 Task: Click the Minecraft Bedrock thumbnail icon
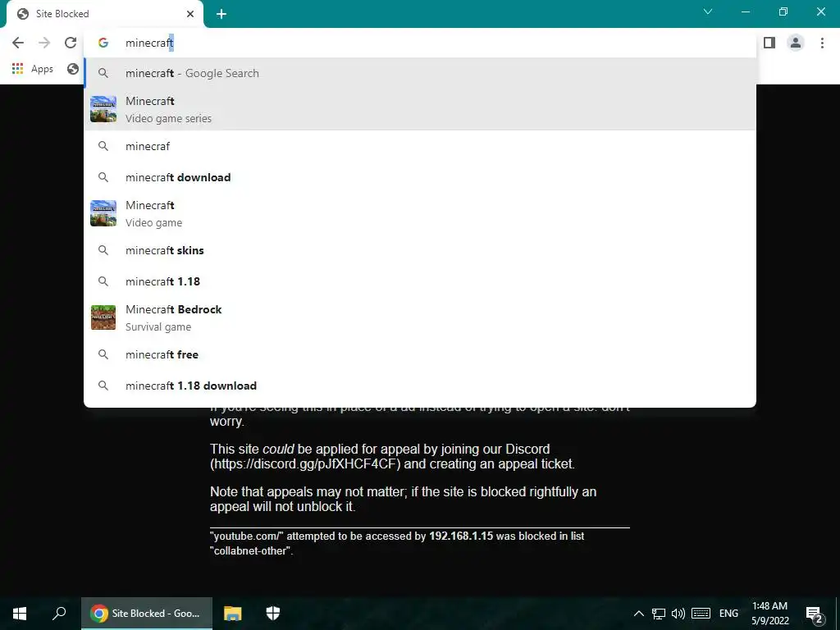pyautogui.click(x=103, y=317)
